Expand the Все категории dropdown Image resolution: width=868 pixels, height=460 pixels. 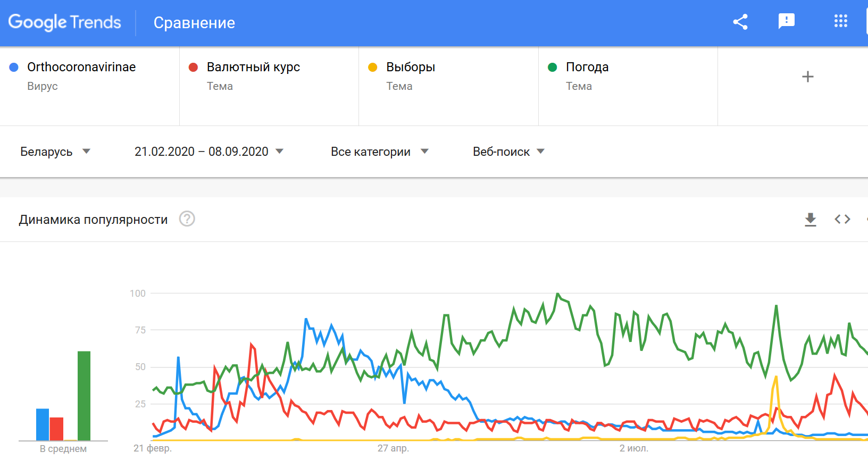click(x=379, y=152)
